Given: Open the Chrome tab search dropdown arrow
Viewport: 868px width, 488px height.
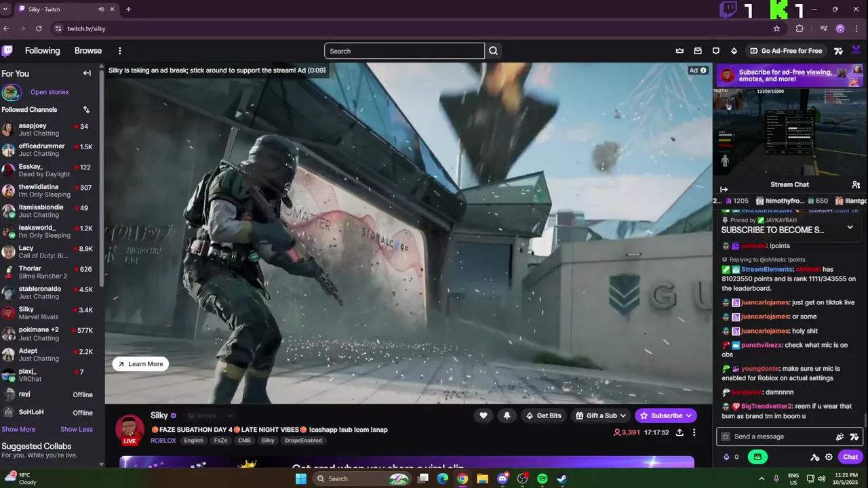Looking at the screenshot, I should (6, 9).
